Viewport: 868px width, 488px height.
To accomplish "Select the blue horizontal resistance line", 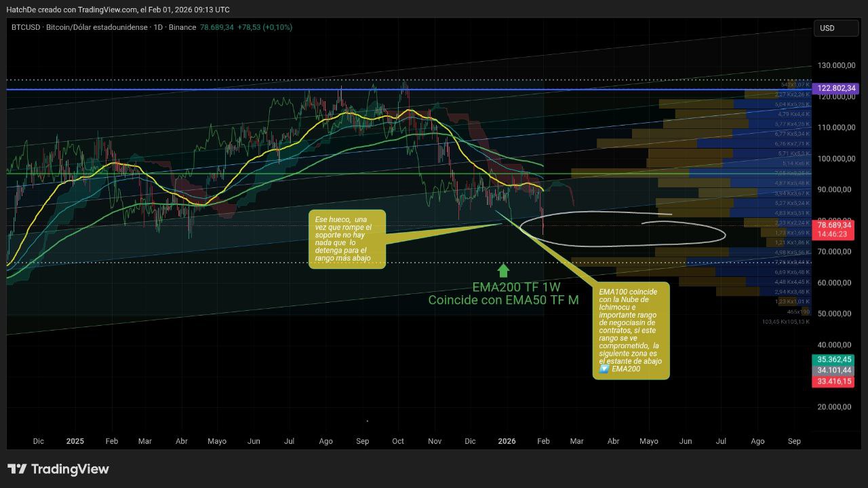I will [x=271, y=89].
